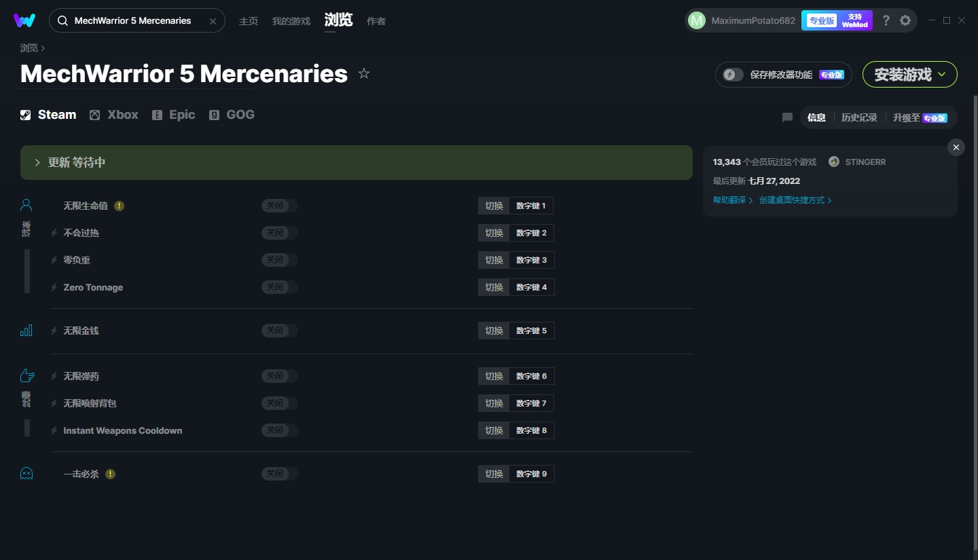Click 升级至 专业版 upgrade link
This screenshot has height=560, width=978.
(x=920, y=117)
